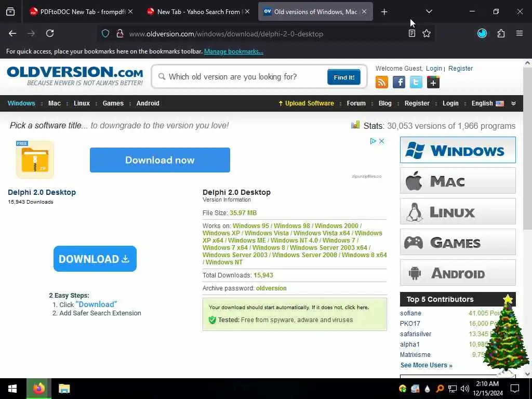Viewport: 532px width, 399px height.
Task: Open File Explorer from the taskbar
Action: pos(64,389)
